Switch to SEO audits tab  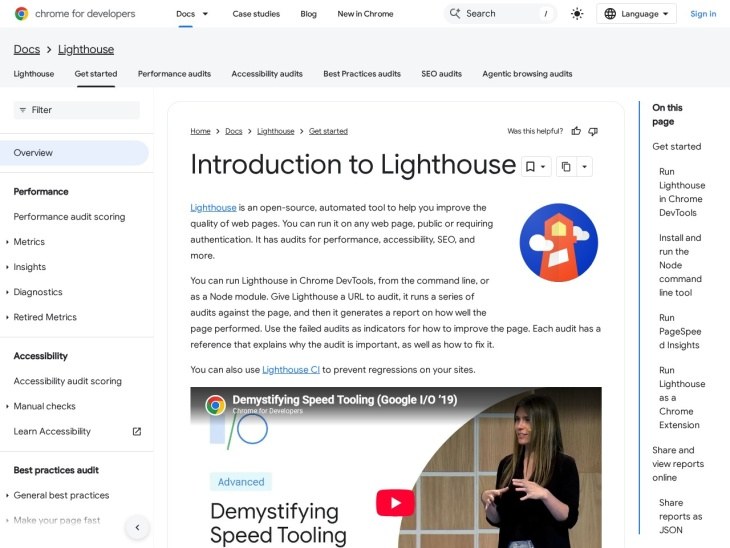coord(441,74)
